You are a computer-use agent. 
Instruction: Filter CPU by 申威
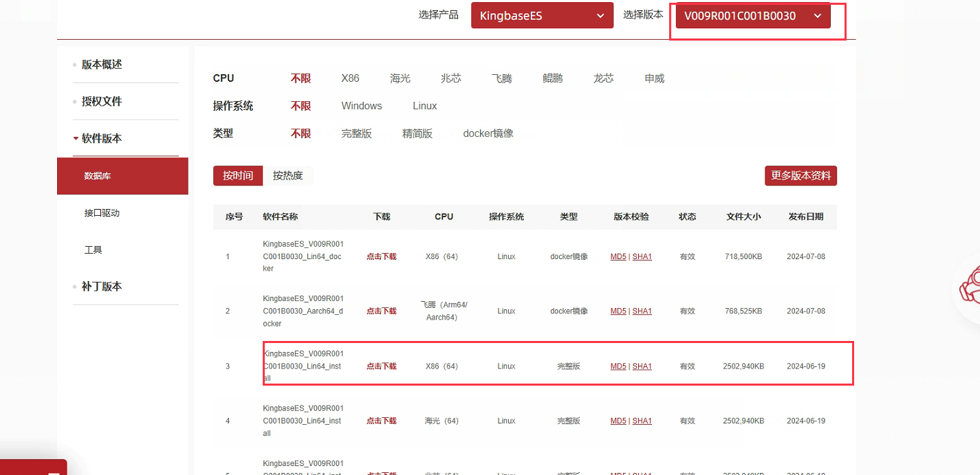(x=655, y=78)
